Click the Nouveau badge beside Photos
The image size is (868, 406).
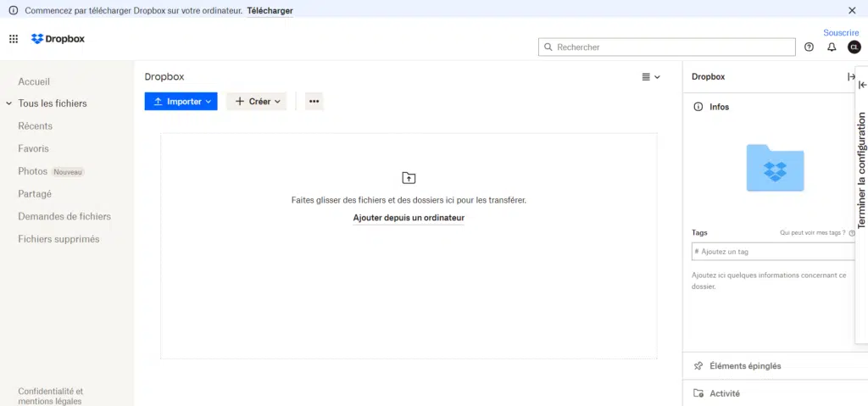(68, 172)
